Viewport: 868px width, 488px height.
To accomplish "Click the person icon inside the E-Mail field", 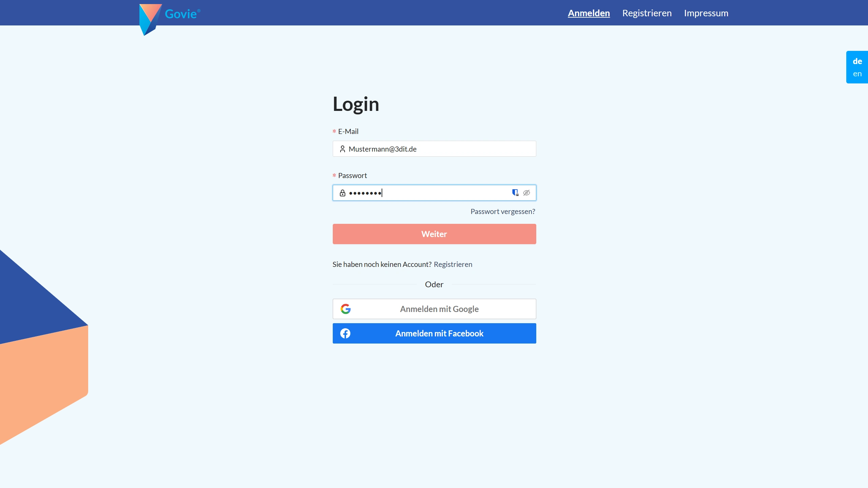I will 342,149.
